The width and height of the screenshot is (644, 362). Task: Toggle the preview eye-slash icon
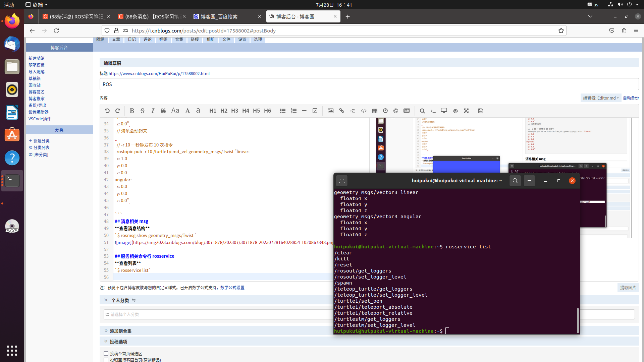pyautogui.click(x=455, y=111)
